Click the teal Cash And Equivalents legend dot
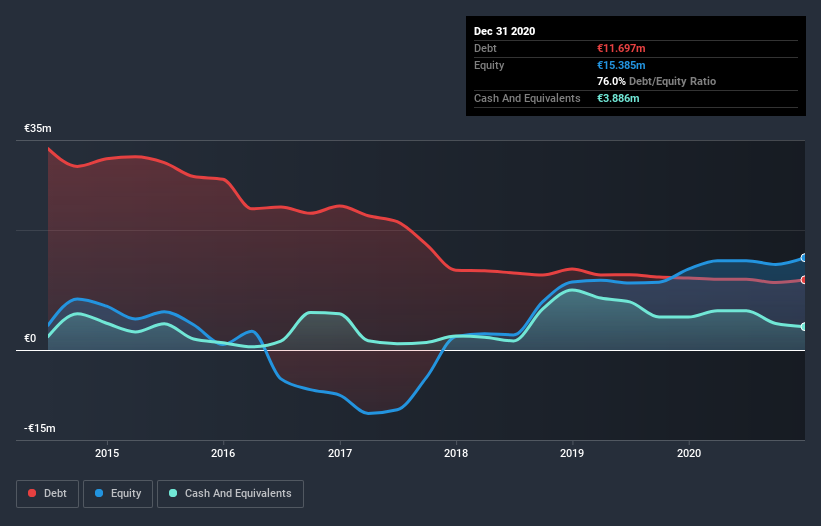This screenshot has height=526, width=821. point(173,493)
